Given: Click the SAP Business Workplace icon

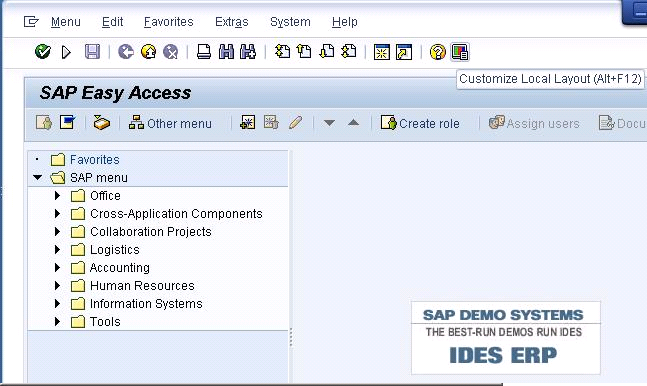Looking at the screenshot, I should click(x=102, y=123).
